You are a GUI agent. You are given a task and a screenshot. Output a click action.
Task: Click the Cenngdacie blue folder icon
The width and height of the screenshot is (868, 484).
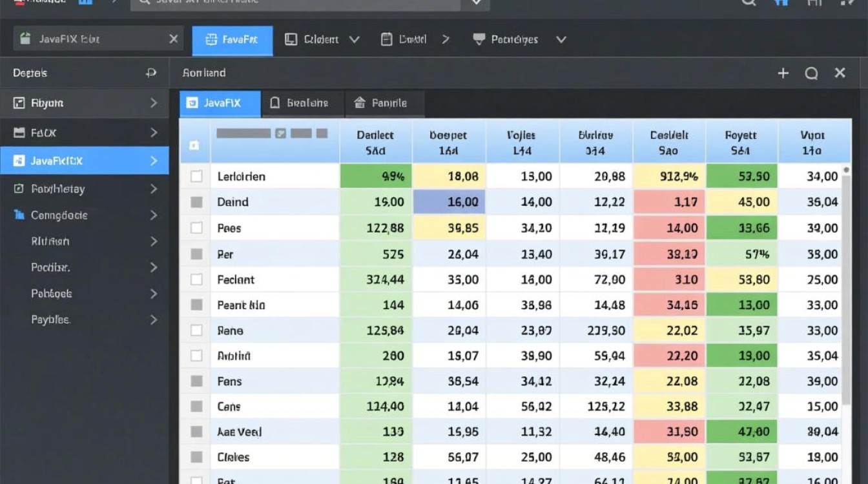(19, 215)
